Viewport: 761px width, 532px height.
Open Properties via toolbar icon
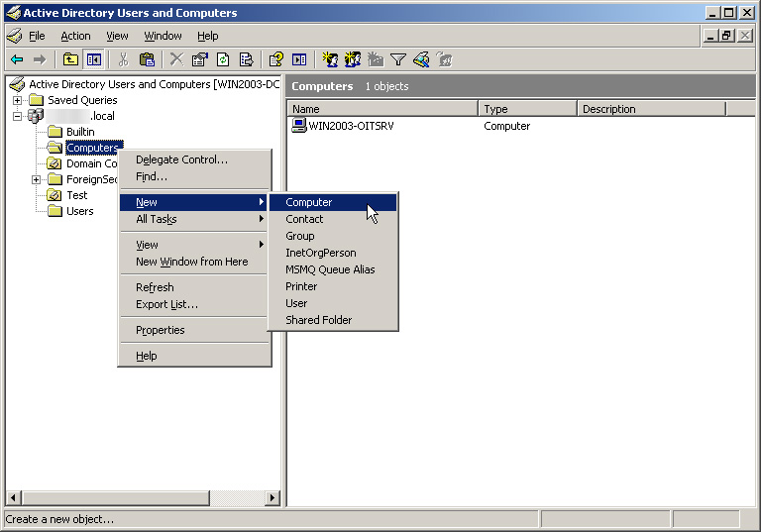(199, 59)
